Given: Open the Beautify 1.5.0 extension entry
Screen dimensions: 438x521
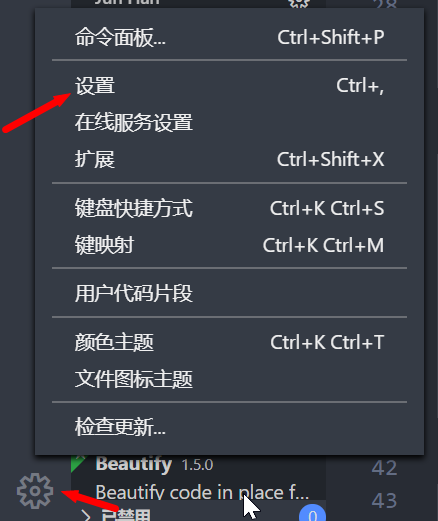Looking at the screenshot, I should click(198, 477).
